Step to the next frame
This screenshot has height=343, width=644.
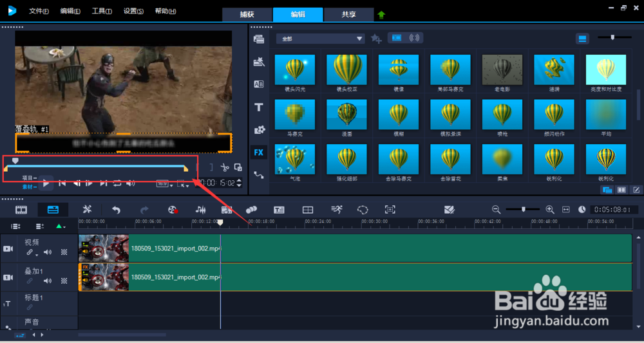coord(90,183)
